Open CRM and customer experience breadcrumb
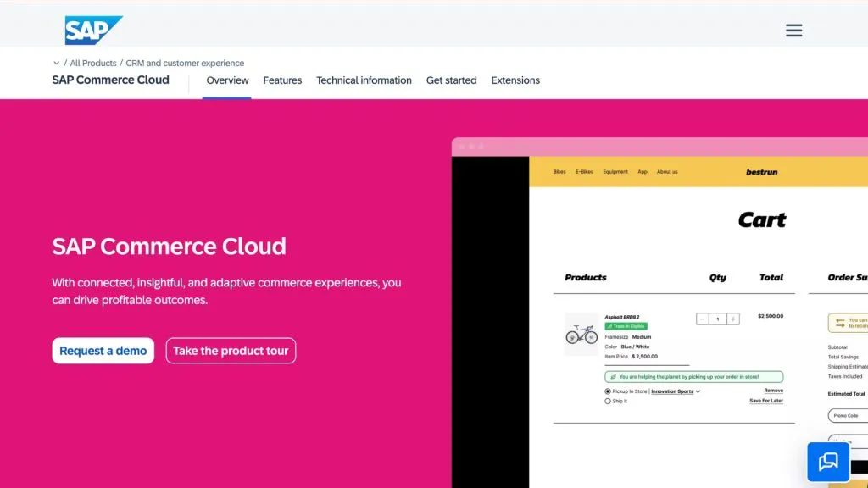This screenshot has width=868, height=488. tap(185, 63)
